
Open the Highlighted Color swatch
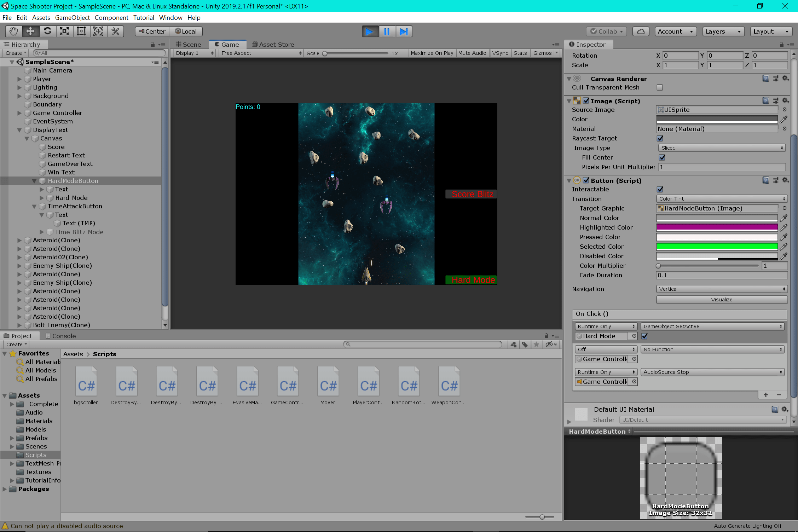tap(717, 227)
